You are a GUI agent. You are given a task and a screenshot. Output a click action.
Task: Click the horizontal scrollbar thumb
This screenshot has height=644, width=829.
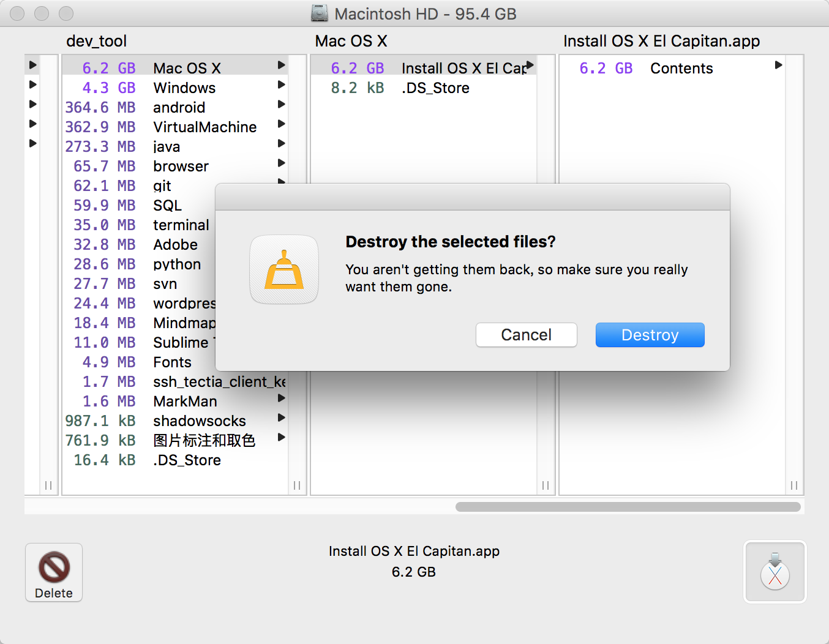(x=628, y=507)
